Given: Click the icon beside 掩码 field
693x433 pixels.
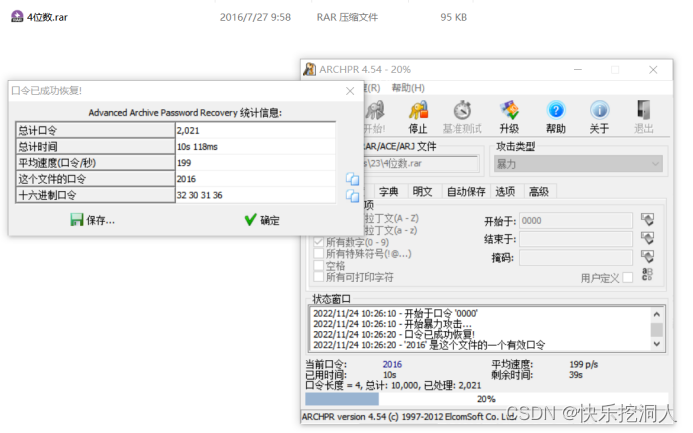Looking at the screenshot, I should [x=647, y=257].
